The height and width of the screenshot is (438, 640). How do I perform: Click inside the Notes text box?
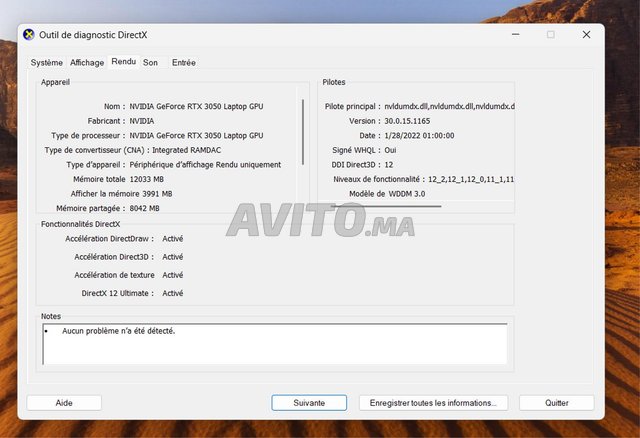(275, 343)
